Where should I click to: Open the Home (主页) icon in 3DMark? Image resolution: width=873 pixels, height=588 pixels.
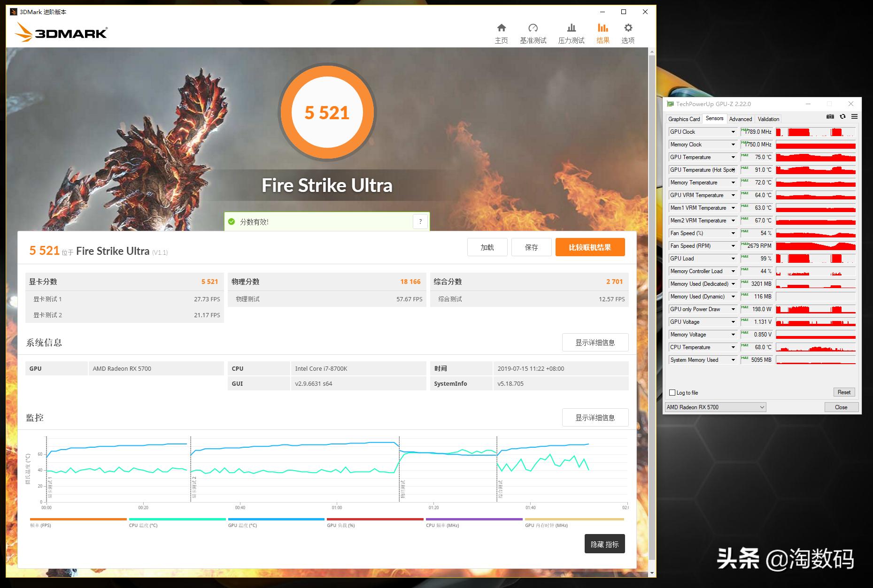(501, 28)
